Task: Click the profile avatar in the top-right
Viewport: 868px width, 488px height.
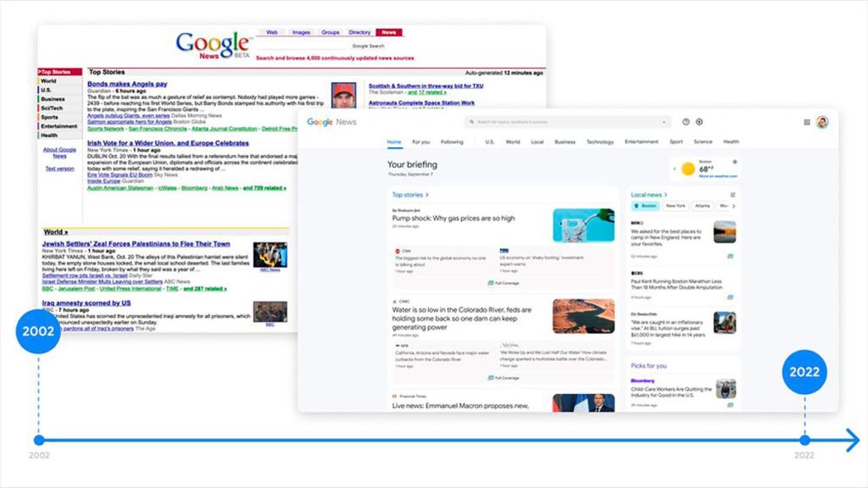Action: (x=821, y=122)
